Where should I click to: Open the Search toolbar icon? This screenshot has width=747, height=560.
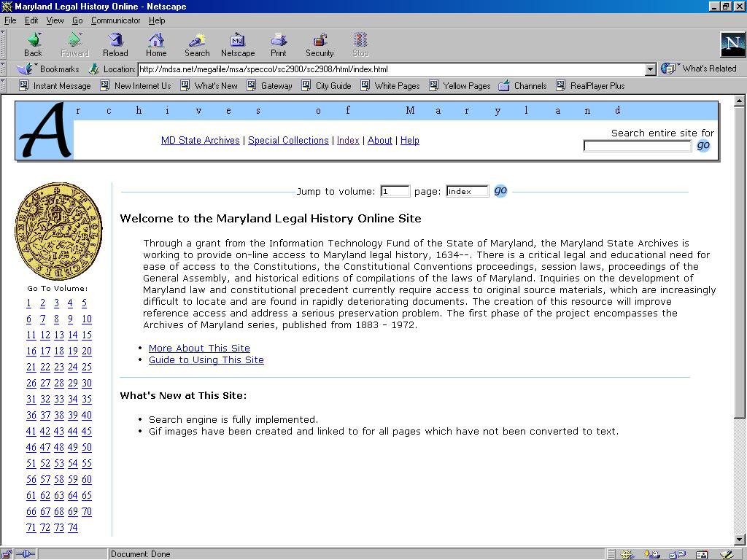[197, 44]
